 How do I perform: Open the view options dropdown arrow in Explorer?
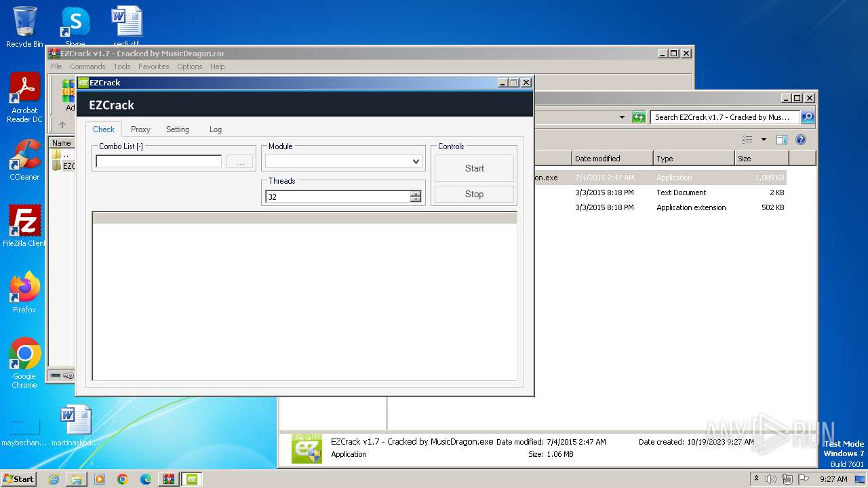(x=764, y=140)
